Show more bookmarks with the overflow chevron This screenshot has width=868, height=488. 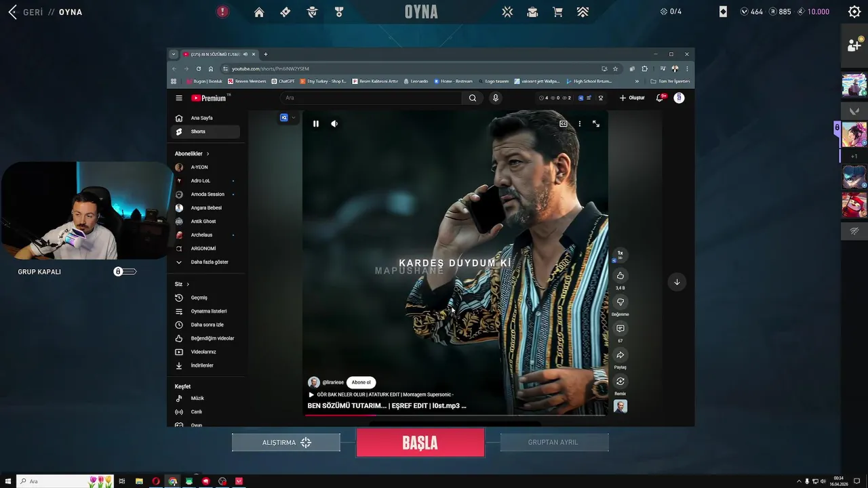pos(636,81)
